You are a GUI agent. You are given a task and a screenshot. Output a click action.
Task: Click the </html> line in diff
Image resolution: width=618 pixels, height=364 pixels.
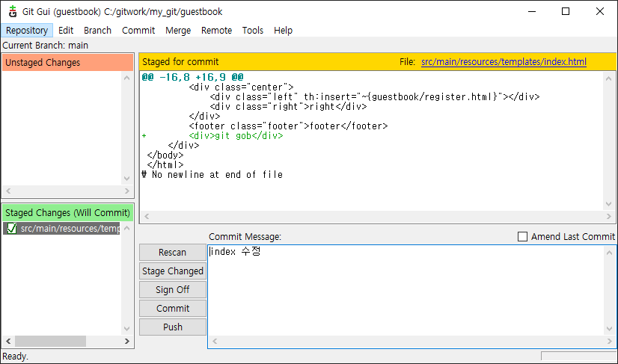(x=165, y=165)
